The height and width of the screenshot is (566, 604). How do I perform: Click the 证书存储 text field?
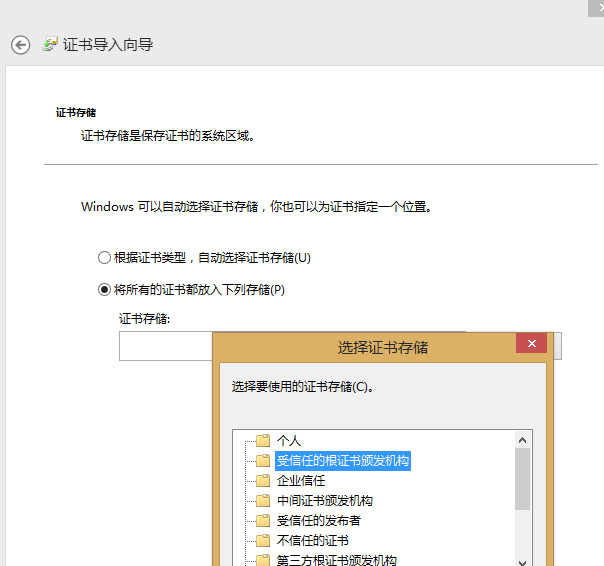(166, 346)
